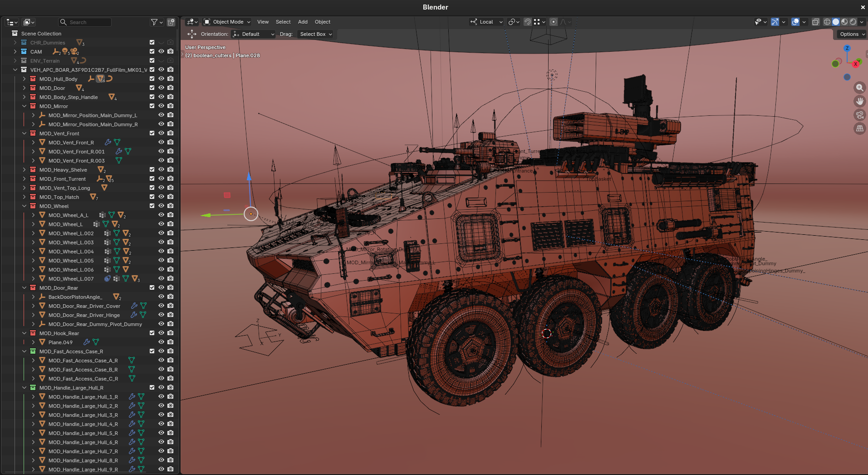Switch perspective/orthographic with the grid icon
This screenshot has width=868, height=475.
pyautogui.click(x=859, y=129)
